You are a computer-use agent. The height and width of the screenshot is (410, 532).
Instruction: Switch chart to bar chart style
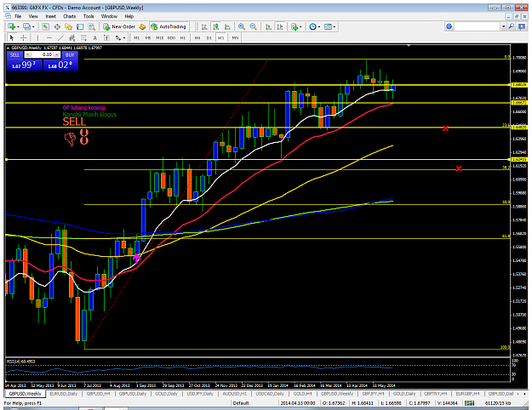[x=204, y=26]
